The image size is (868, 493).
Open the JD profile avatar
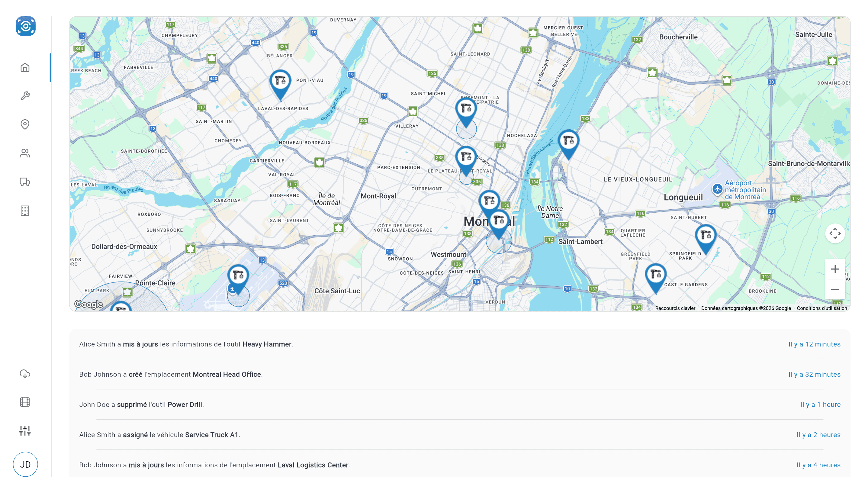tap(25, 464)
